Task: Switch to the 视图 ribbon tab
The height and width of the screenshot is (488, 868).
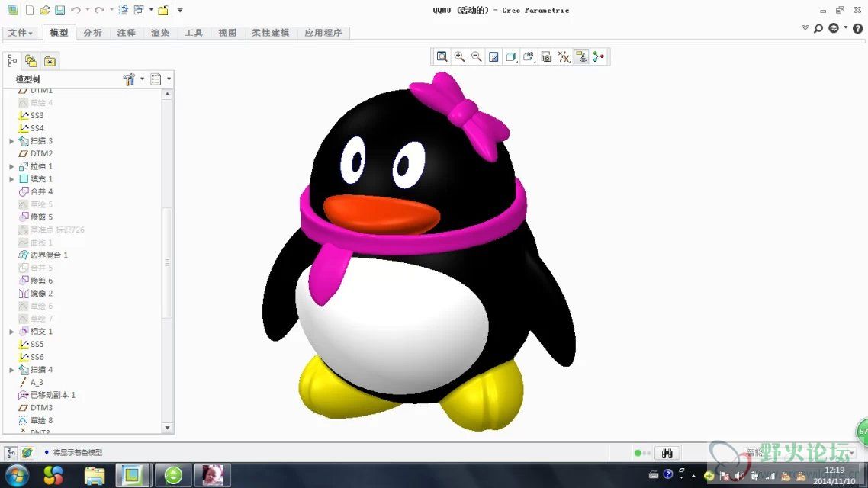Action: point(227,33)
